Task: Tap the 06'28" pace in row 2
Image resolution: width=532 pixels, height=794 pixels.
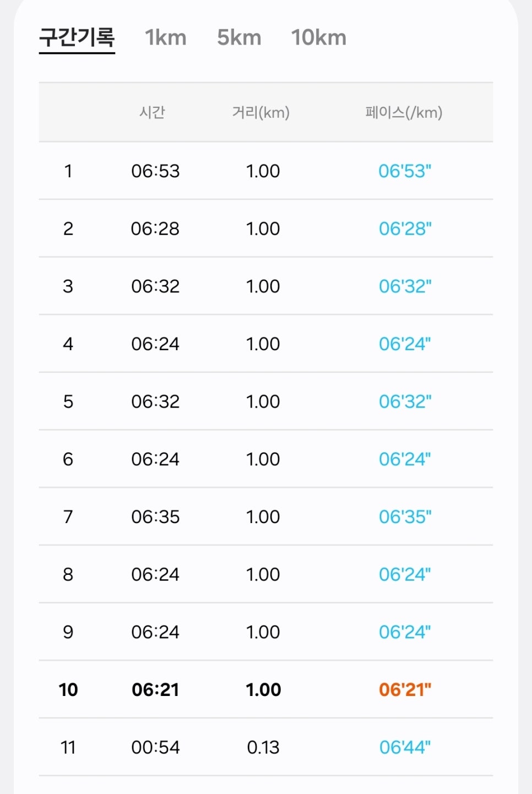Action: 405,229
